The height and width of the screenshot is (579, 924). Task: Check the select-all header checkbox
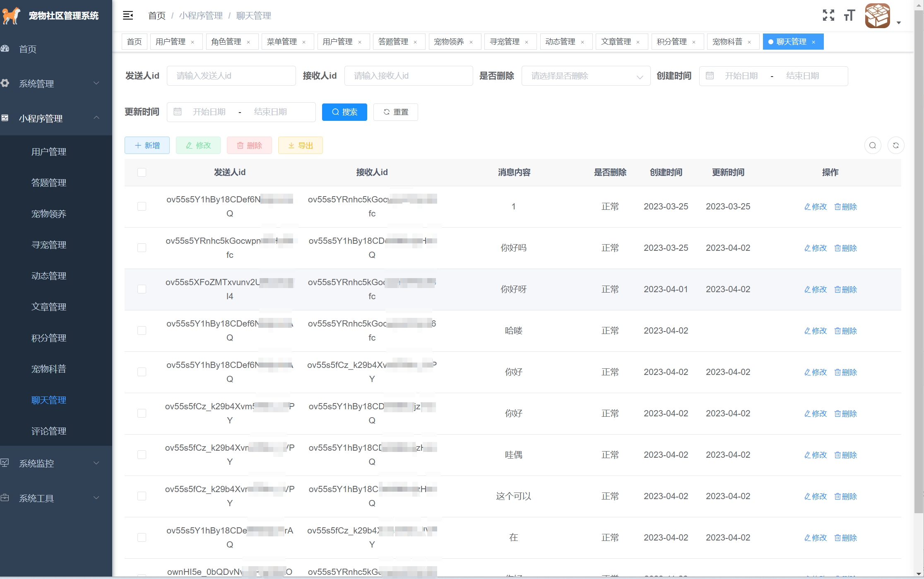tap(142, 172)
